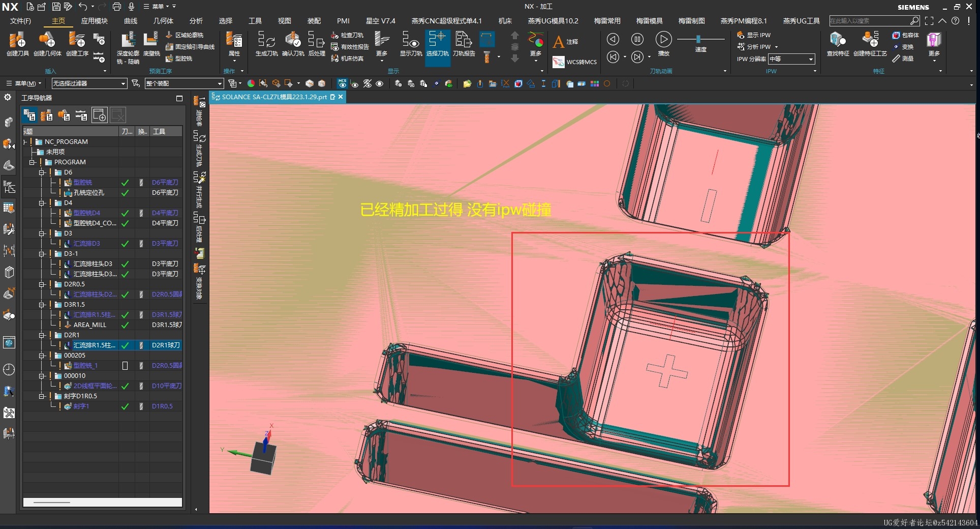The height and width of the screenshot is (529, 980).
Task: Open the 分析 ribbon tab
Action: click(196, 21)
